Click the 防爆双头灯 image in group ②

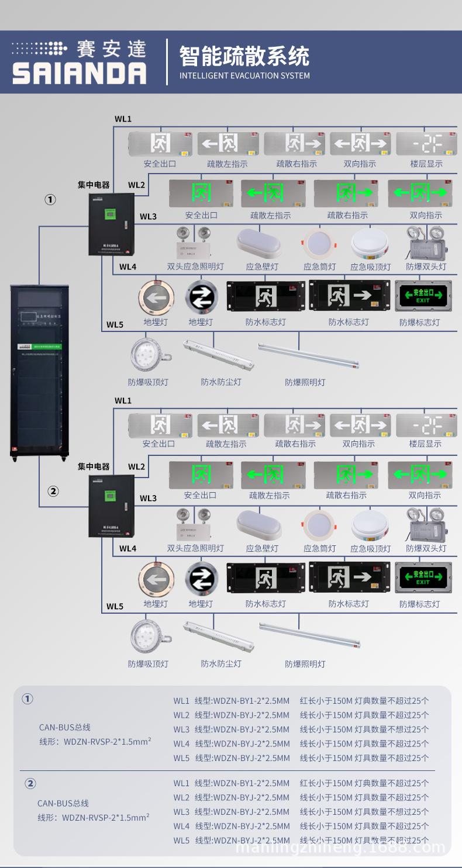pyautogui.click(x=426, y=524)
